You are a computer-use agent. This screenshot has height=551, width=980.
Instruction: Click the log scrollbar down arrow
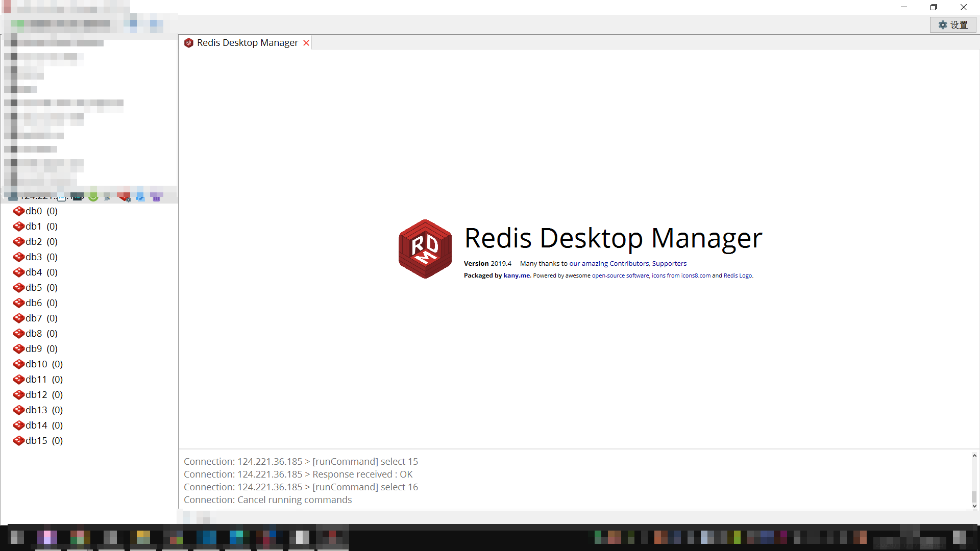tap(974, 506)
